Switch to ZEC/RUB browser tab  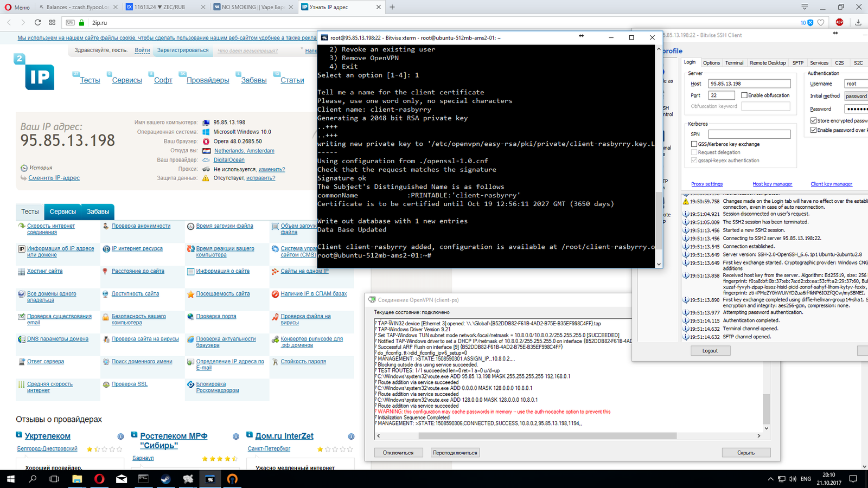click(165, 7)
